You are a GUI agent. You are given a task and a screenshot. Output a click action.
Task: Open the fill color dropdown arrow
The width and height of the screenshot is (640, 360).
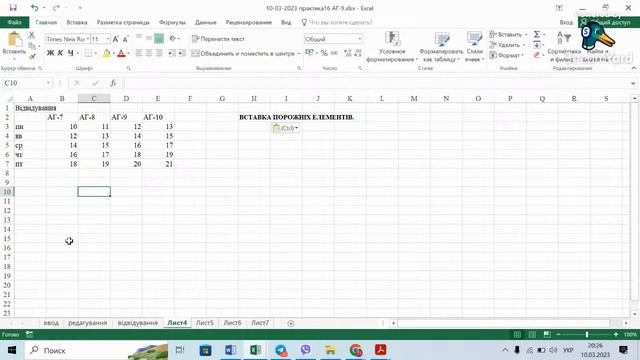point(113,53)
